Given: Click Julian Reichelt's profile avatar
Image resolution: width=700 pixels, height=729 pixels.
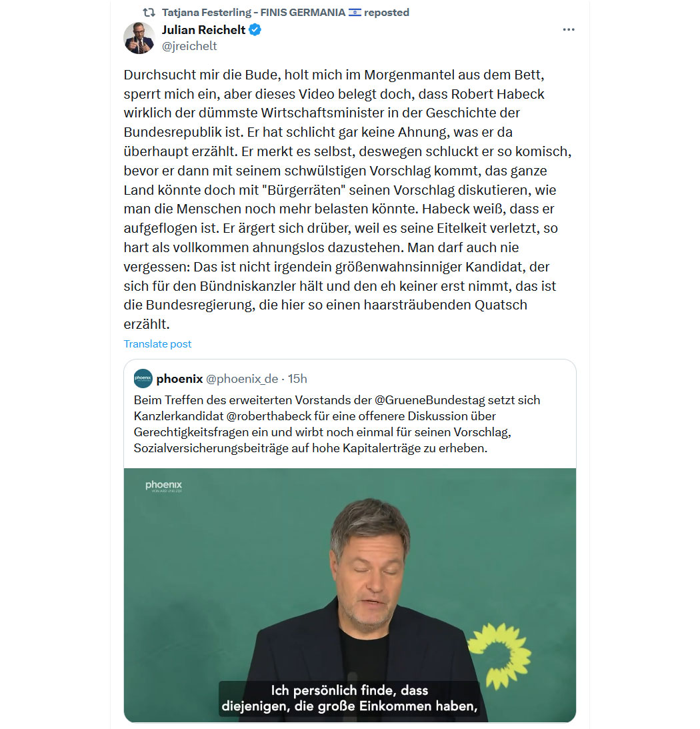Looking at the screenshot, I should click(x=139, y=38).
